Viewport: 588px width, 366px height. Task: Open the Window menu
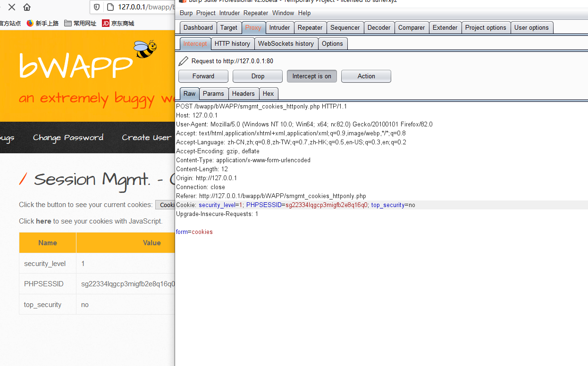coord(283,13)
